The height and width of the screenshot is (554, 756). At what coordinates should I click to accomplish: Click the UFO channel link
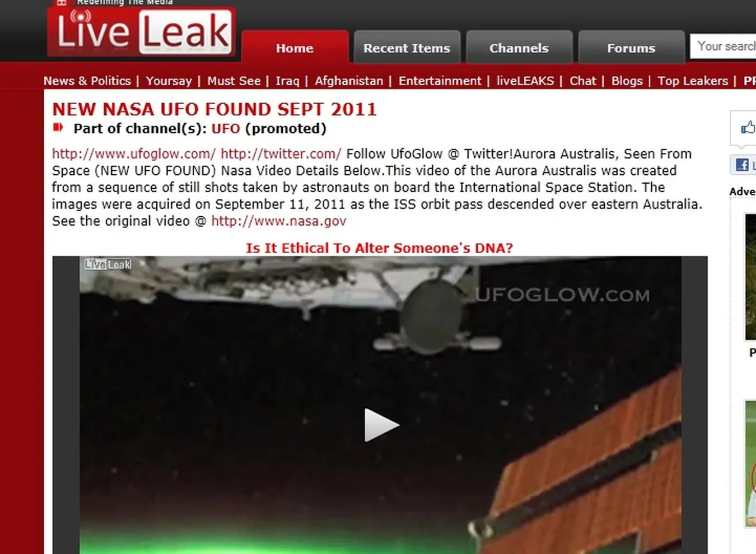coord(226,128)
